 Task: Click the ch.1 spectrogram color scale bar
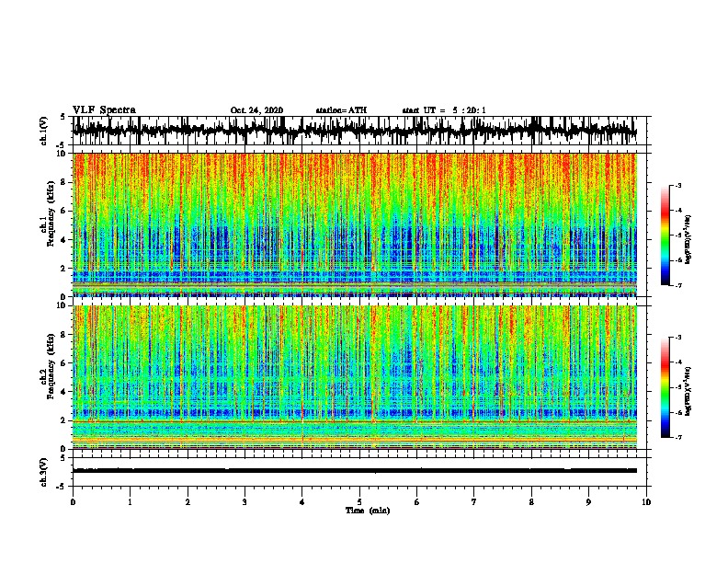point(665,236)
